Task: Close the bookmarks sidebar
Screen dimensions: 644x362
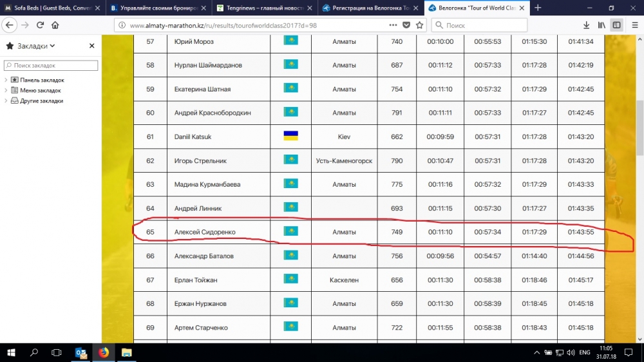Action: 91,46
